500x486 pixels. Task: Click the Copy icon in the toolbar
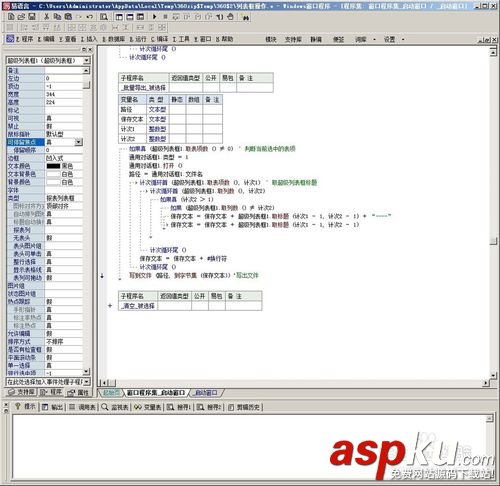pyautogui.click(x=57, y=16)
